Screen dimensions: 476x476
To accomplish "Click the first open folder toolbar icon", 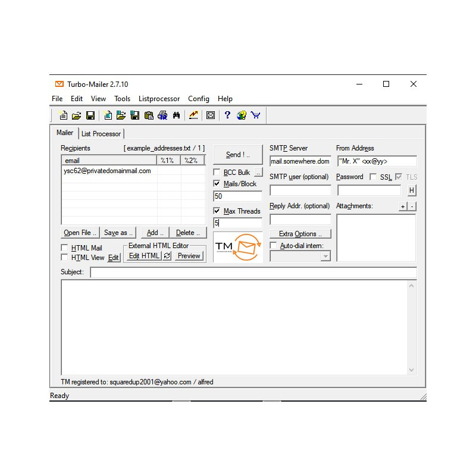I will click(77, 115).
